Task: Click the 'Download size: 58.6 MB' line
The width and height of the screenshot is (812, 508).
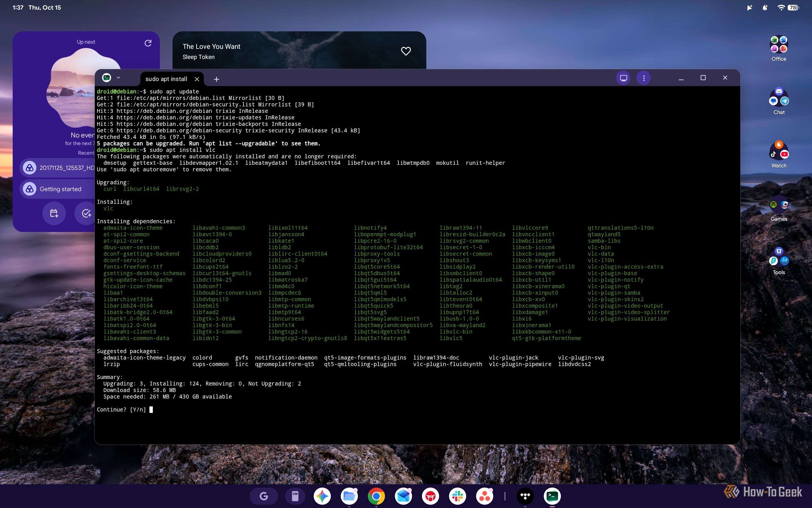Action: tap(140, 390)
